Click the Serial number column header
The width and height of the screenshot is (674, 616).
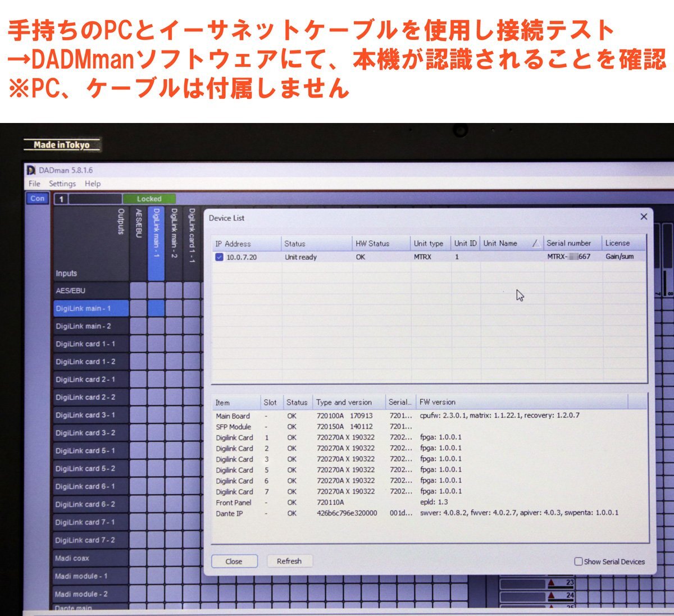coord(573,244)
